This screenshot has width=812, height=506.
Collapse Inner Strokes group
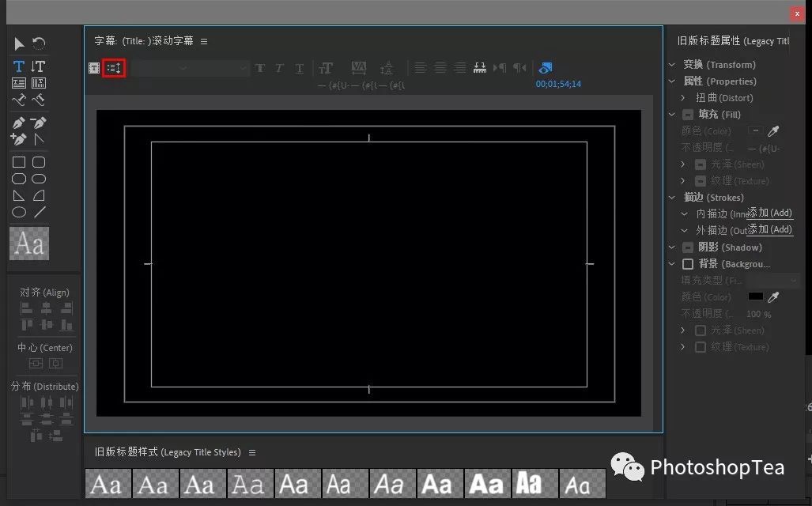[x=684, y=214]
